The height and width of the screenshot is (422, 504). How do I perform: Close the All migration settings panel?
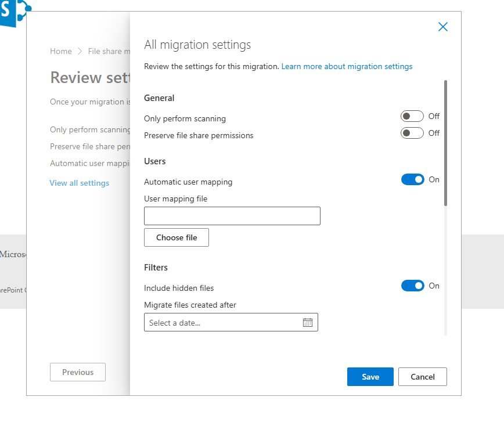442,27
